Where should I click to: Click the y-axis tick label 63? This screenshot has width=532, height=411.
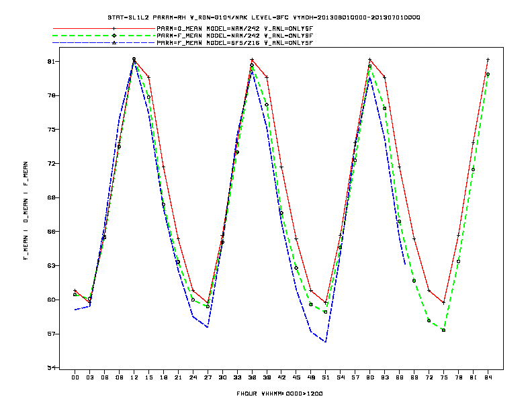tap(51, 265)
